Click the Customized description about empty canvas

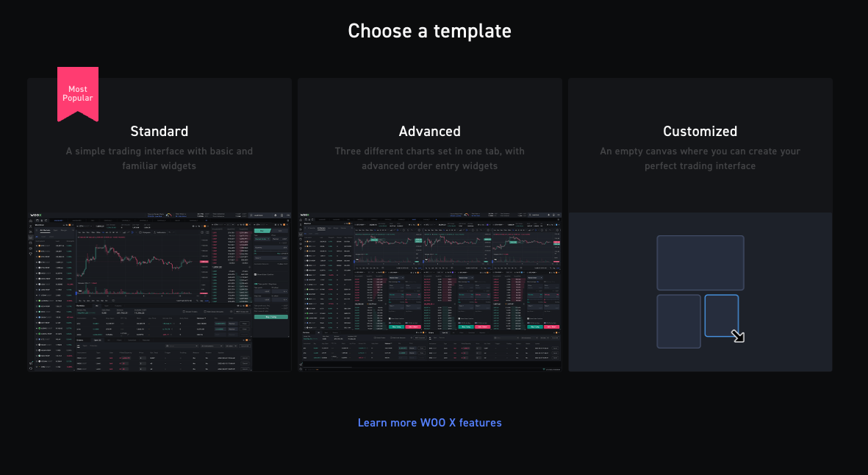click(x=700, y=158)
